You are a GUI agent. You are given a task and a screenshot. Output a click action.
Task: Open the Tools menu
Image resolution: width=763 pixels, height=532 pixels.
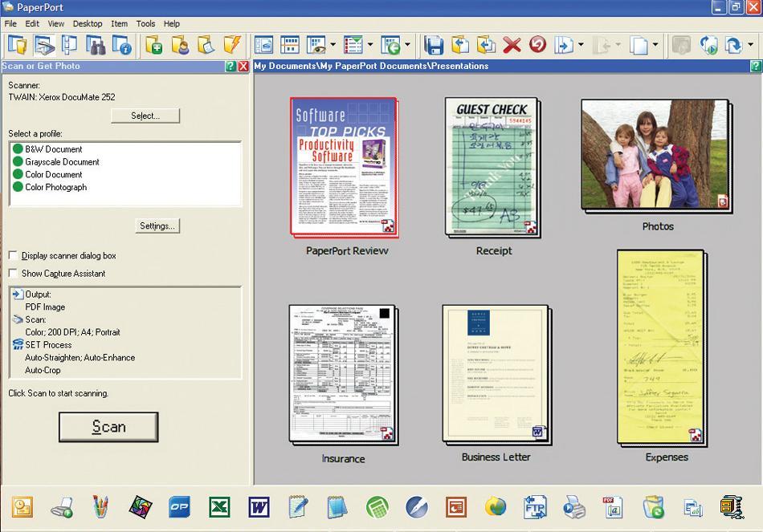click(x=145, y=23)
